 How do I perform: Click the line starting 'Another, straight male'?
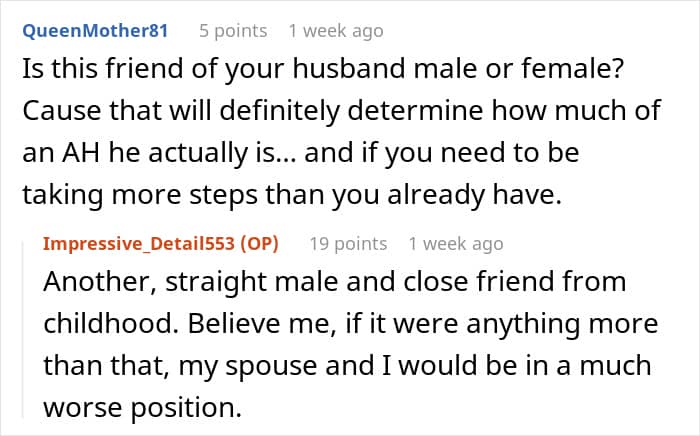(335, 282)
